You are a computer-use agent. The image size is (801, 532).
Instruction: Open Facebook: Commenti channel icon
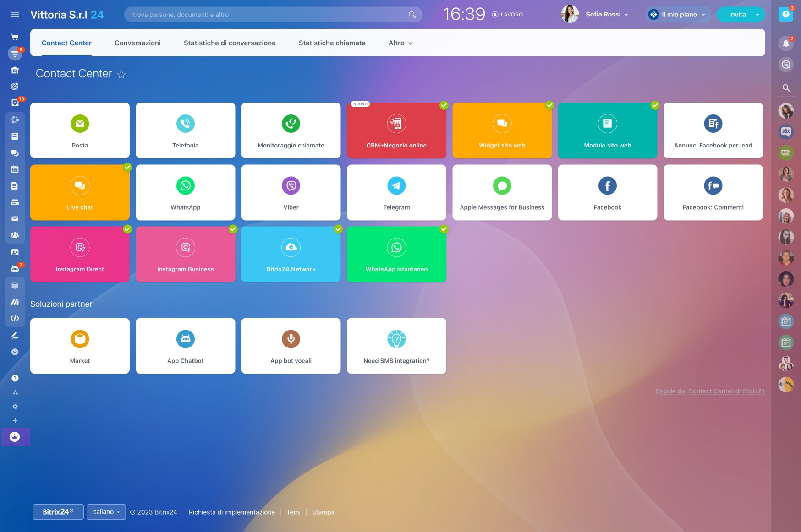pyautogui.click(x=713, y=185)
